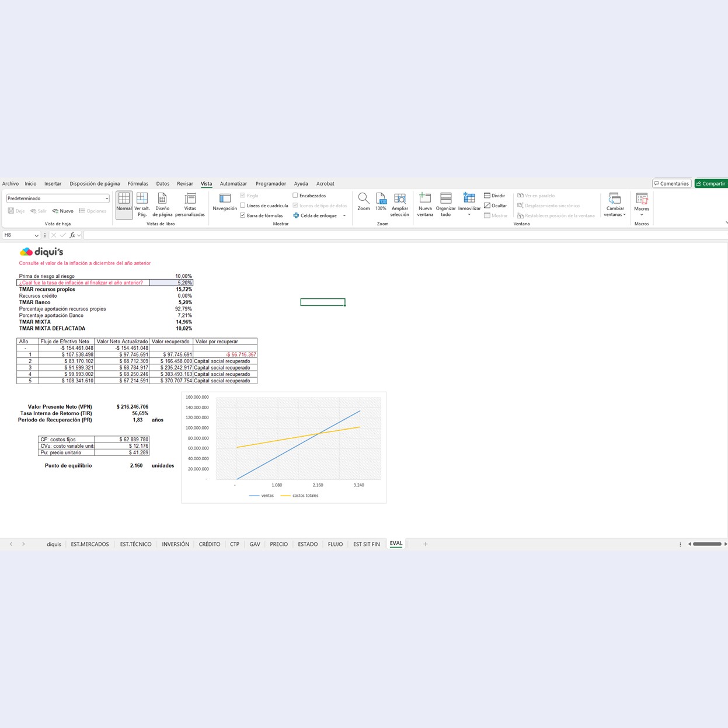728x728 pixels.
Task: Switch to the FLUJO sheet tab
Action: coord(335,544)
